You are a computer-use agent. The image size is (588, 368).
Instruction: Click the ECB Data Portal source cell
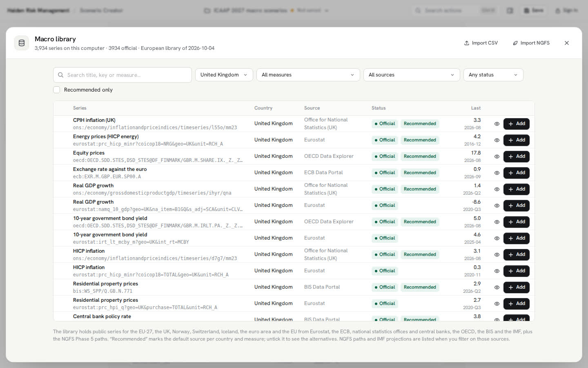323,173
